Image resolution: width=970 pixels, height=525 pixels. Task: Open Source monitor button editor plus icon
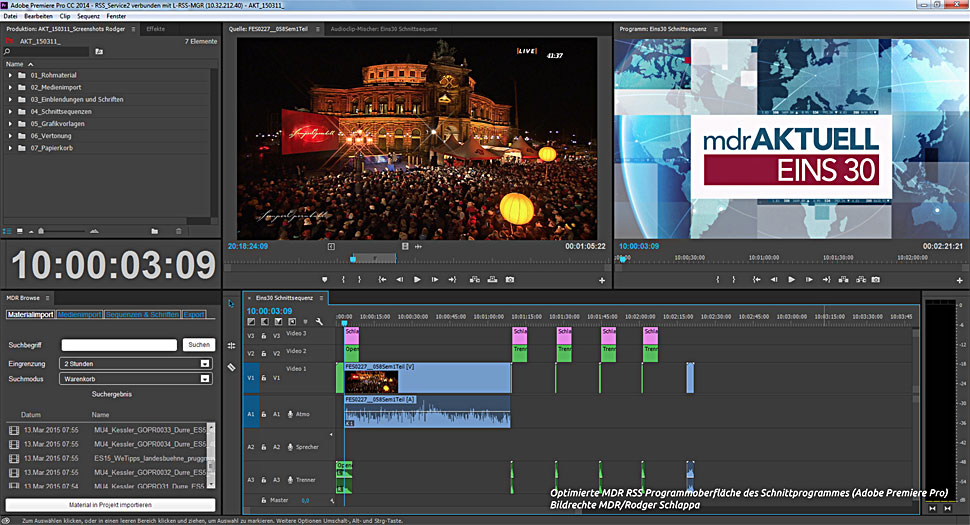click(602, 281)
